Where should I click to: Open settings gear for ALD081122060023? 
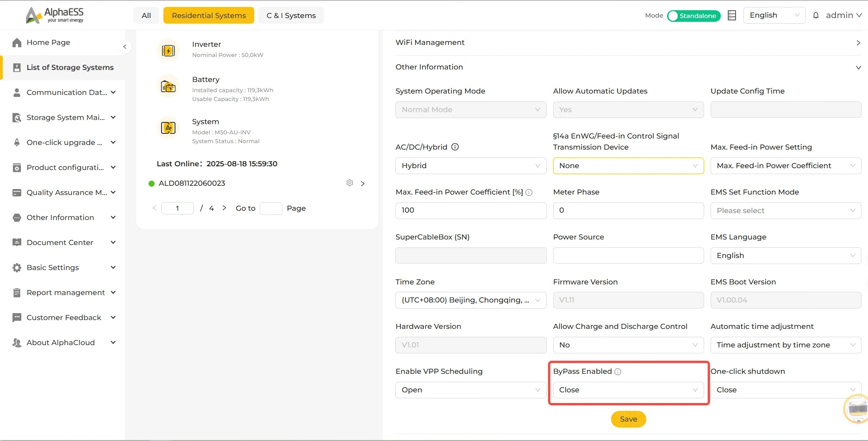click(x=350, y=183)
